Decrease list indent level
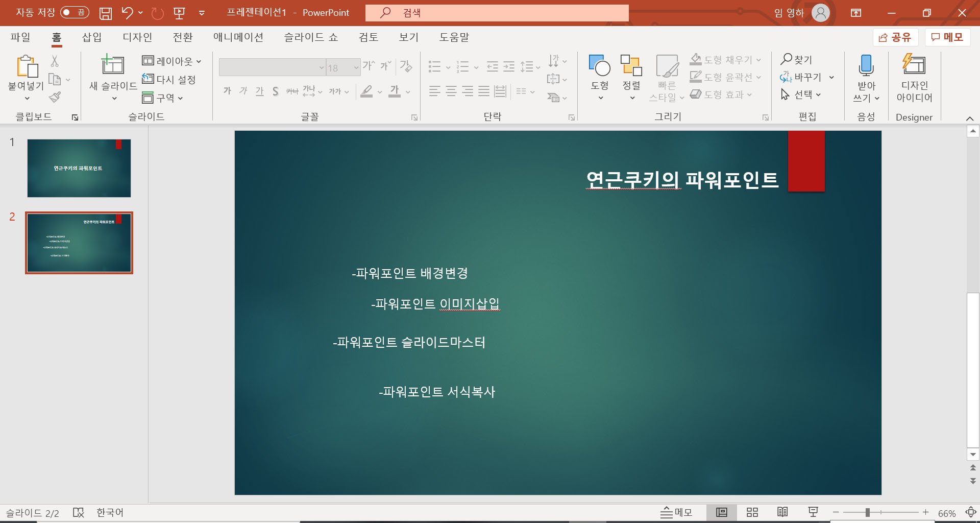Image resolution: width=980 pixels, height=523 pixels. [x=493, y=66]
